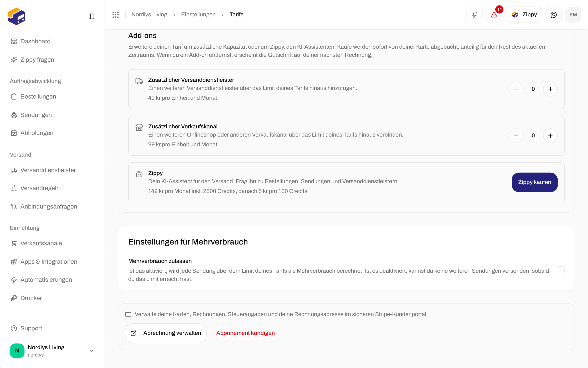This screenshot has width=588, height=368.
Task: Click the Zippy kaufen button
Action: pos(535,182)
